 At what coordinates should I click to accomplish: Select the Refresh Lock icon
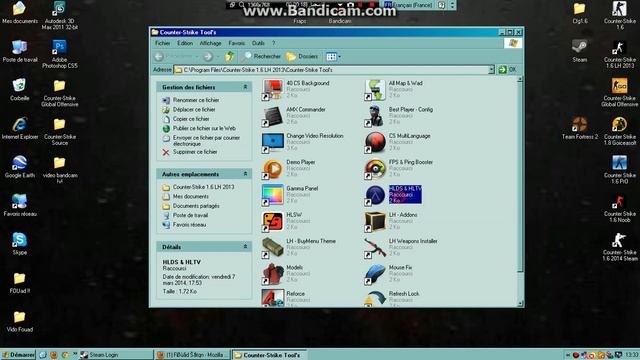(x=375, y=298)
